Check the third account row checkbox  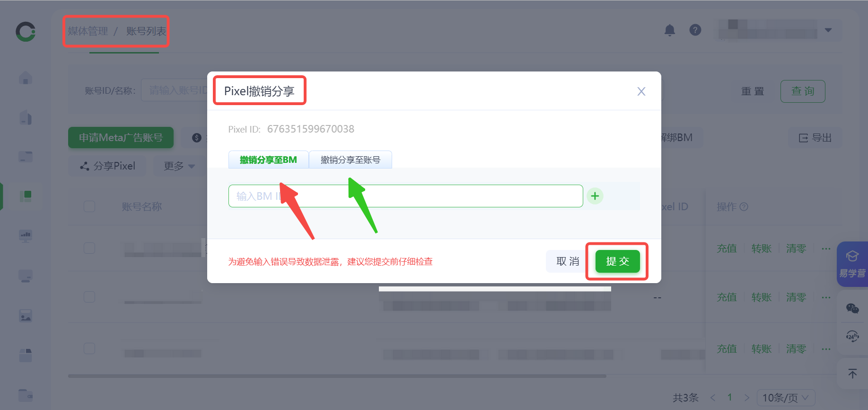point(89,348)
